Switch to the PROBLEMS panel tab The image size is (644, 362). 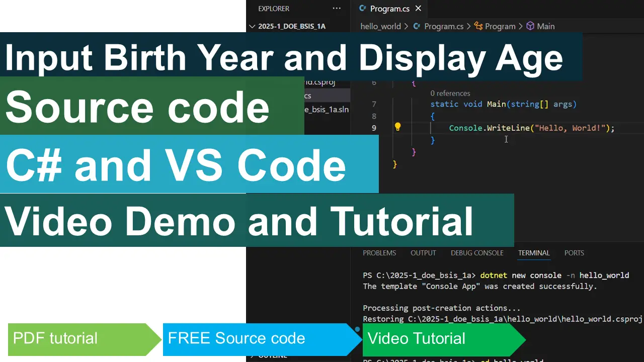coord(379,253)
